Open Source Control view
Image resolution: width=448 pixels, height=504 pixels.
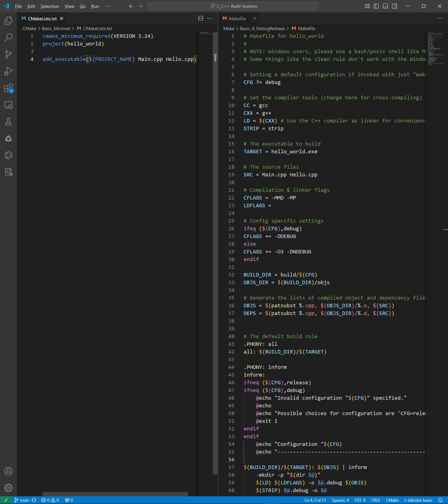8,54
